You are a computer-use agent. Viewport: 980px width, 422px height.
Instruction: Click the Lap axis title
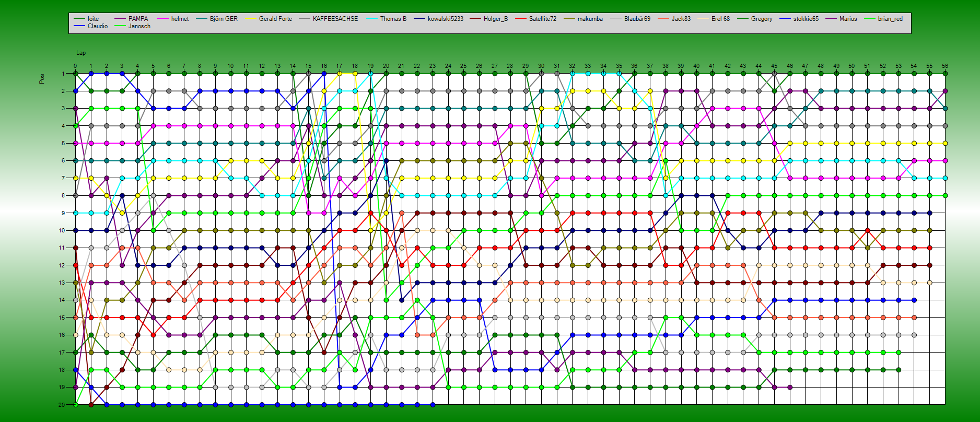point(81,53)
